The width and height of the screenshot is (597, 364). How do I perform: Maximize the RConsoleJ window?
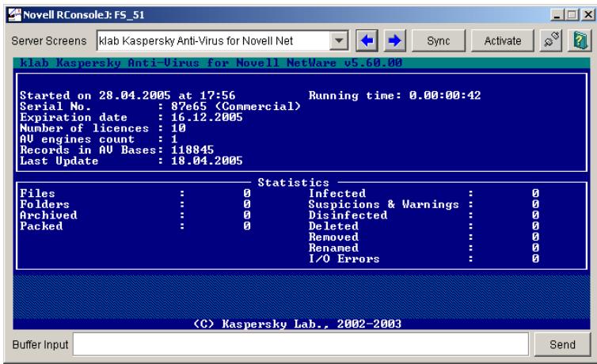click(x=572, y=15)
